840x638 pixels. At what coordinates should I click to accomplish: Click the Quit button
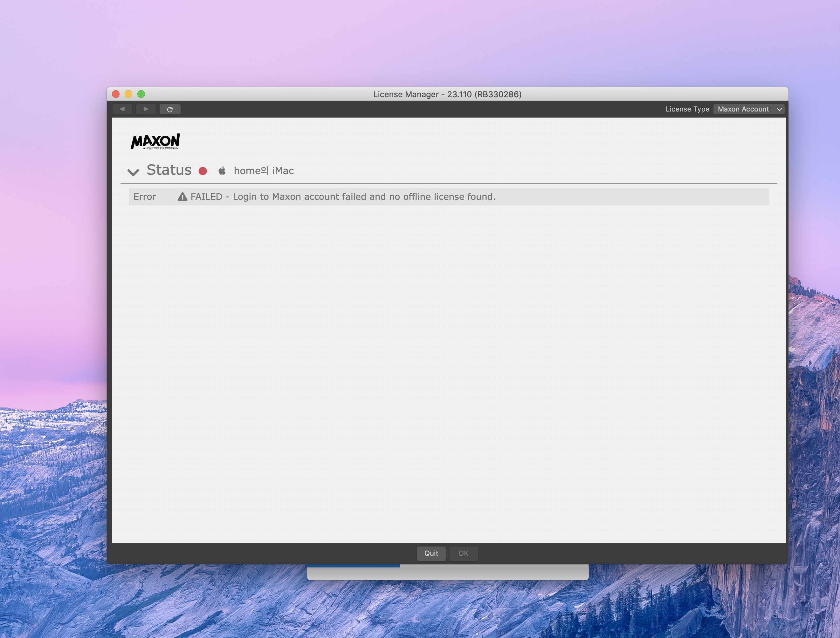(x=431, y=553)
